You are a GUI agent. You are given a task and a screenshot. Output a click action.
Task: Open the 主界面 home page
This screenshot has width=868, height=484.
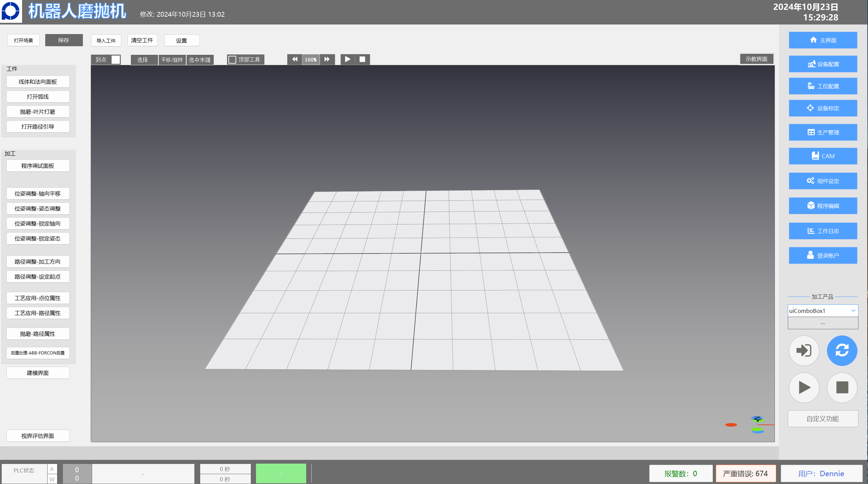pyautogui.click(x=822, y=40)
